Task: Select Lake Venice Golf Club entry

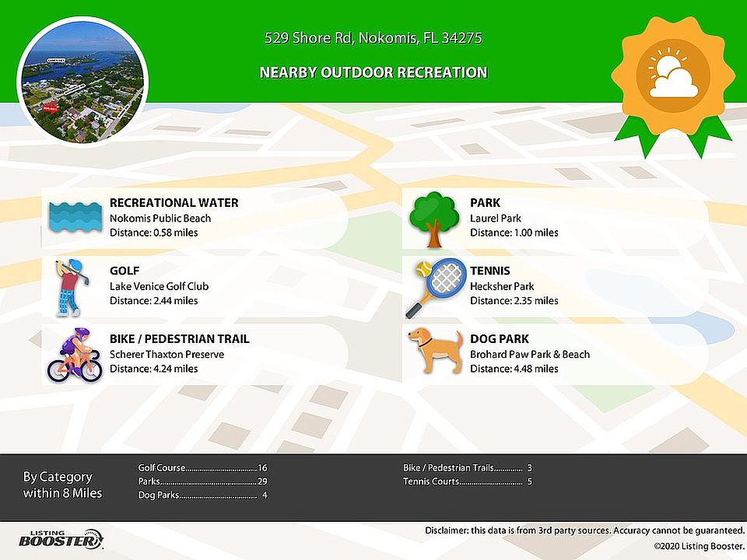Action: [159, 286]
